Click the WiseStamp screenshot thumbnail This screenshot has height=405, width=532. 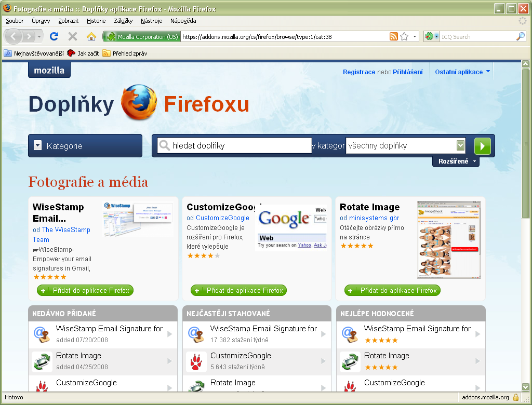138,220
